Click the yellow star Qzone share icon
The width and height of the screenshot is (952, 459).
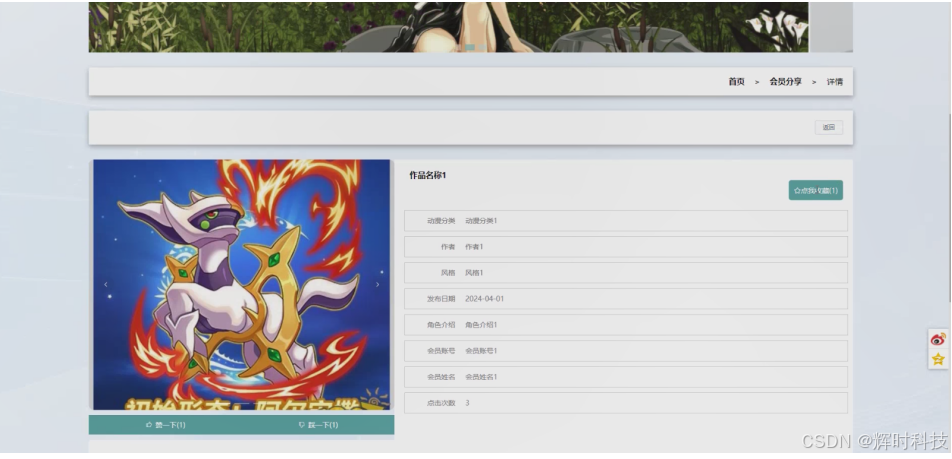click(x=938, y=359)
